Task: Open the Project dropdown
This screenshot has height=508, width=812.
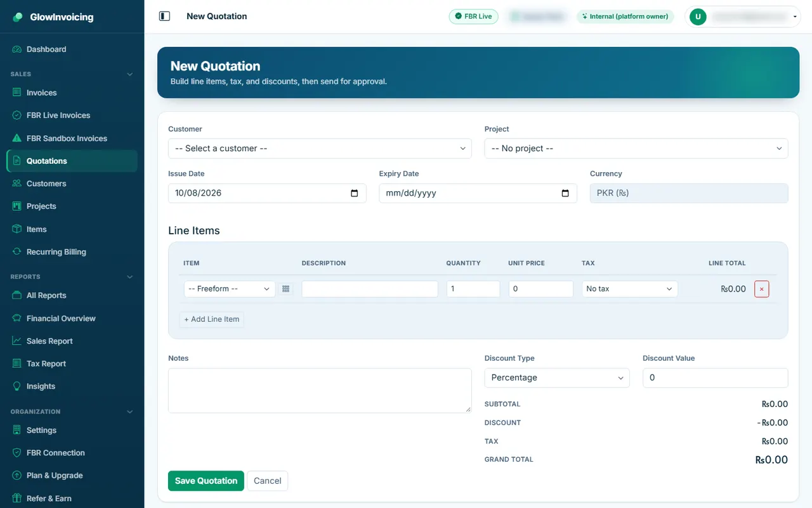Action: tap(636, 149)
